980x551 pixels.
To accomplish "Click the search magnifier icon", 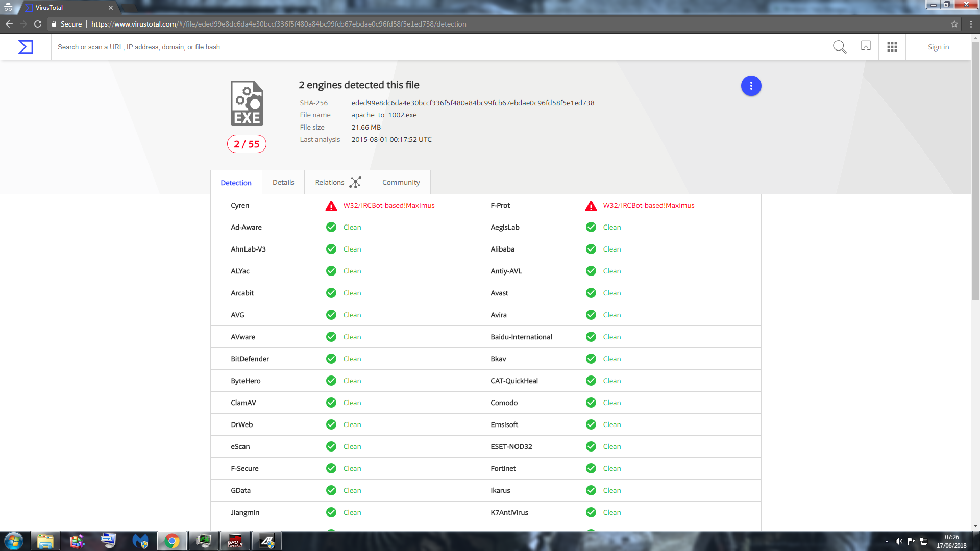I will point(839,47).
